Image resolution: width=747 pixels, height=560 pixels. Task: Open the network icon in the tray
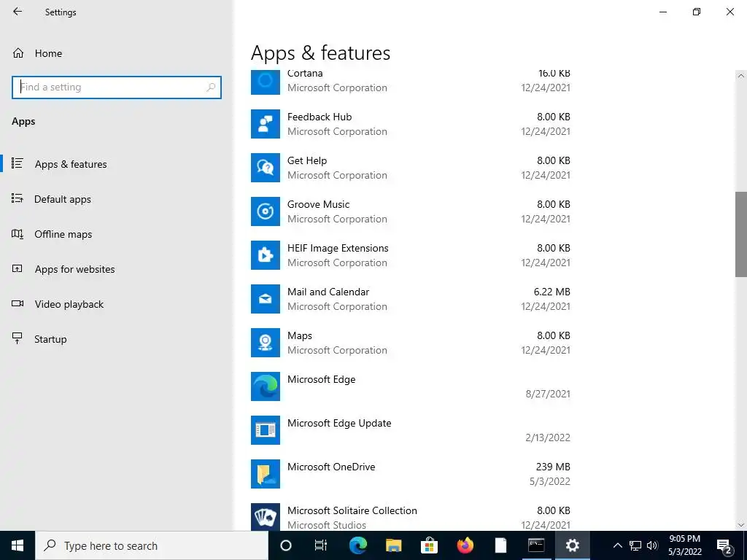pyautogui.click(x=635, y=545)
